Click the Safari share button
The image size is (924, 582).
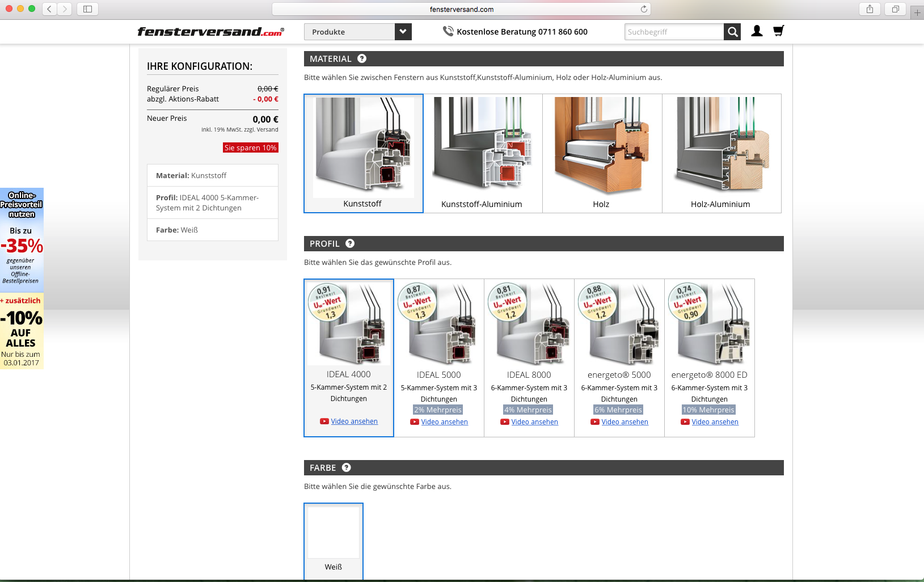click(x=870, y=9)
